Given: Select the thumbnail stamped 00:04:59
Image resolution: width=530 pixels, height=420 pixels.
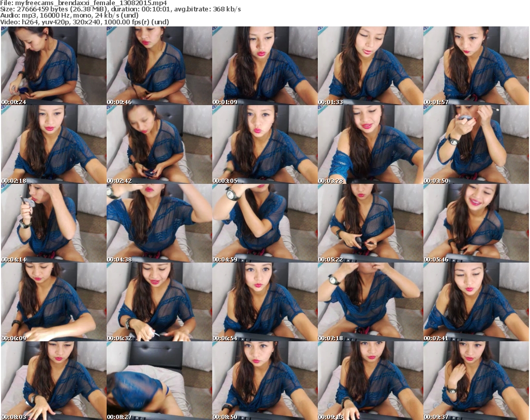Looking at the screenshot, I should (264, 223).
